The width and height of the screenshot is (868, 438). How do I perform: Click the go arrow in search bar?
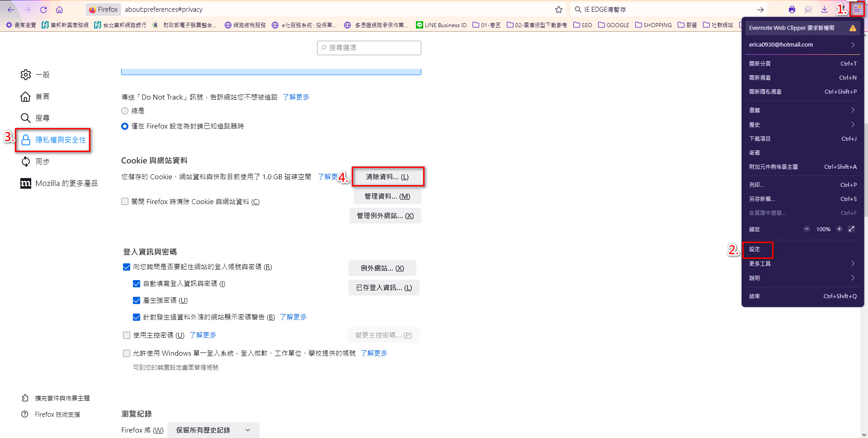pos(760,10)
